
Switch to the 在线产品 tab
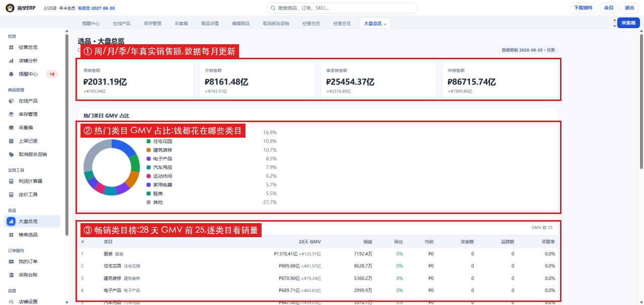click(122, 24)
